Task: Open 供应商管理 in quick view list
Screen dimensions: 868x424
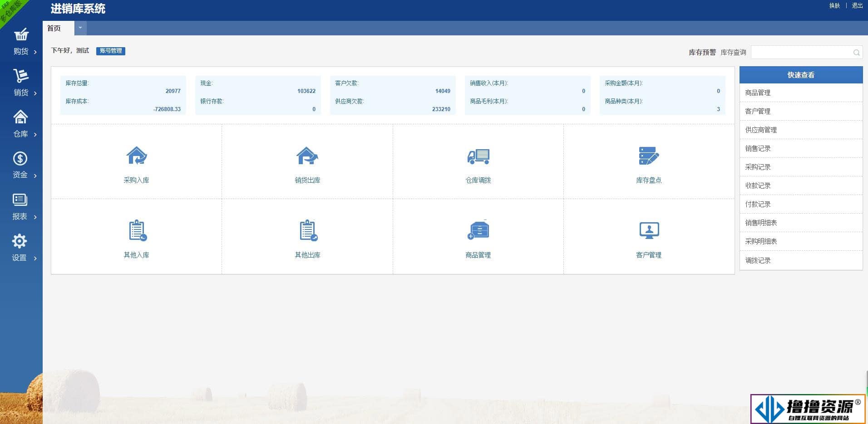Action: pos(801,130)
